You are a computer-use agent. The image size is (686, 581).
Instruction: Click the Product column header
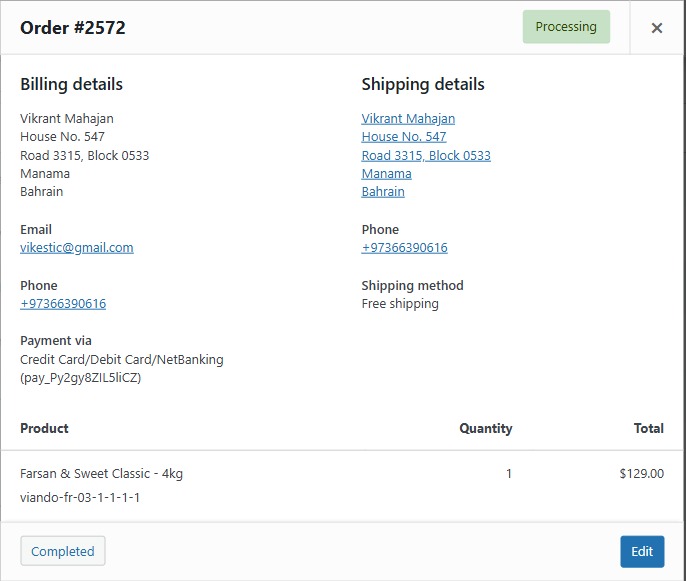click(44, 428)
